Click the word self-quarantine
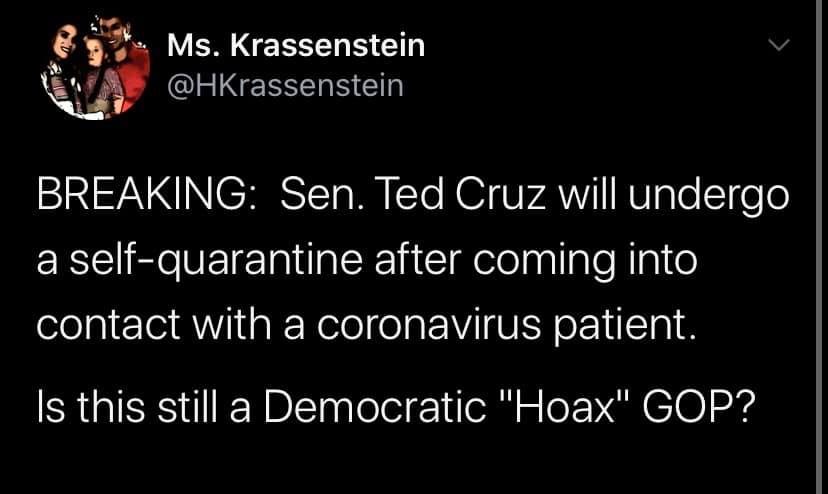Image resolution: width=828 pixels, height=494 pixels. [x=217, y=260]
